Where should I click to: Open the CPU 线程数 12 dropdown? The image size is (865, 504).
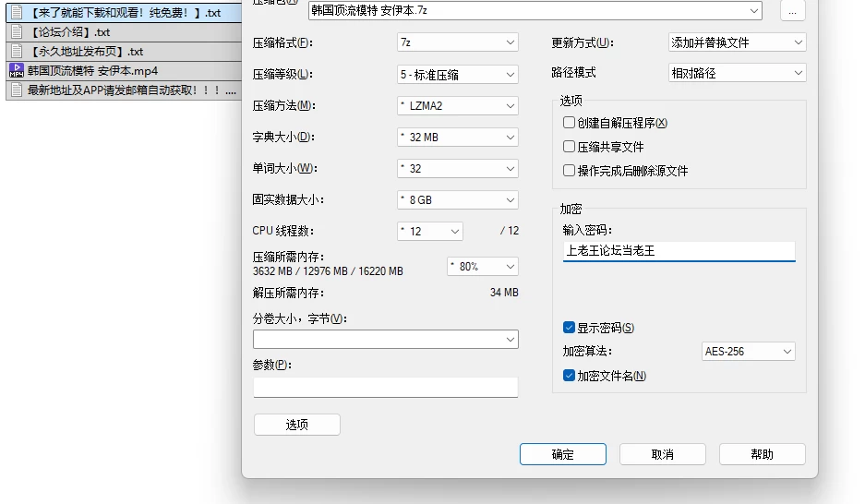(430, 232)
